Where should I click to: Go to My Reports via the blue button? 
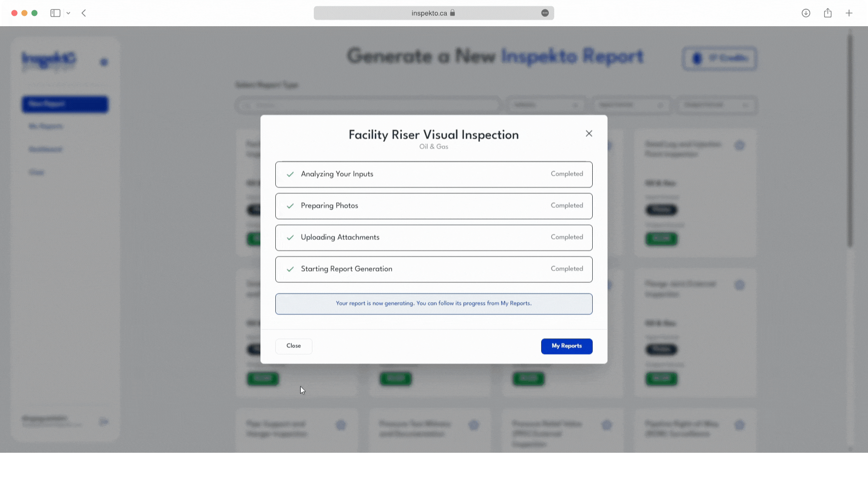click(566, 346)
